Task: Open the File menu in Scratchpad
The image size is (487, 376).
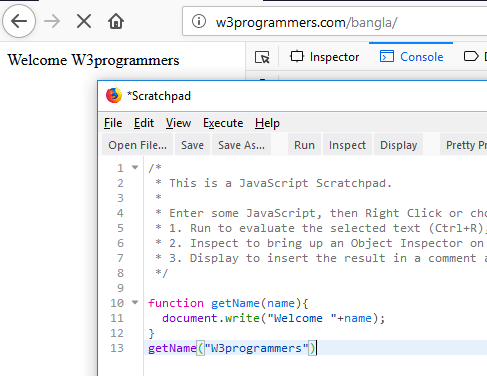Action: pyautogui.click(x=113, y=123)
